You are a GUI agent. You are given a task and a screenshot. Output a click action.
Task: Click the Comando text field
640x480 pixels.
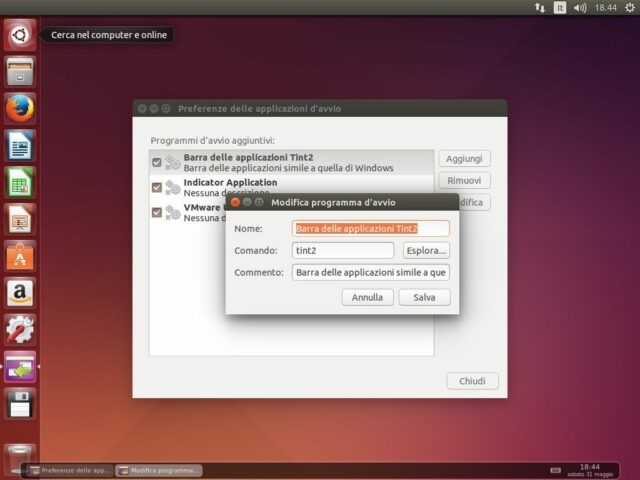tap(342, 251)
